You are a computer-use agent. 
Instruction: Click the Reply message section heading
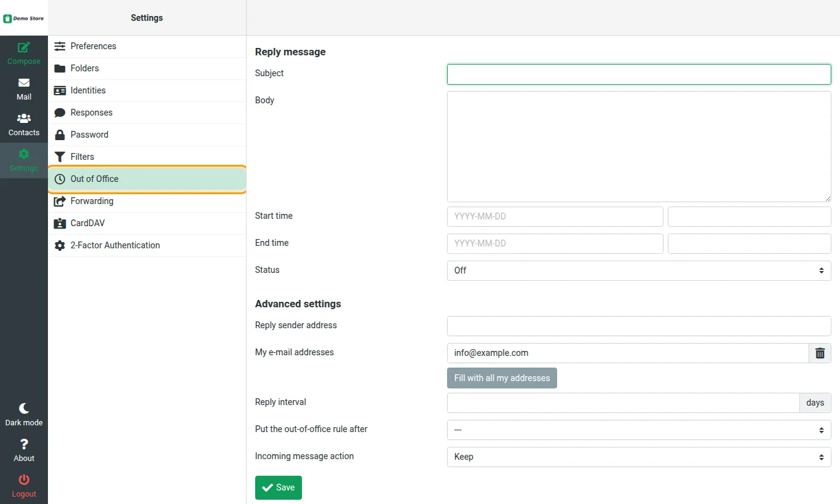point(290,52)
